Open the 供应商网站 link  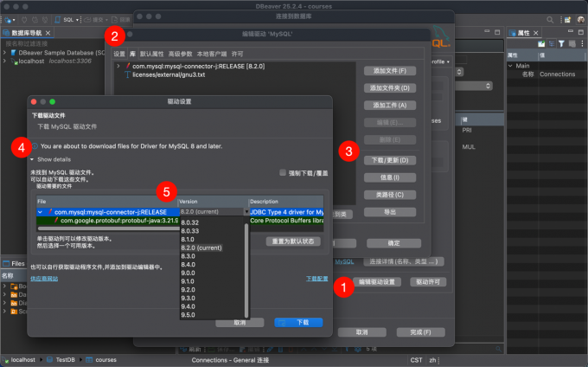pyautogui.click(x=44, y=279)
